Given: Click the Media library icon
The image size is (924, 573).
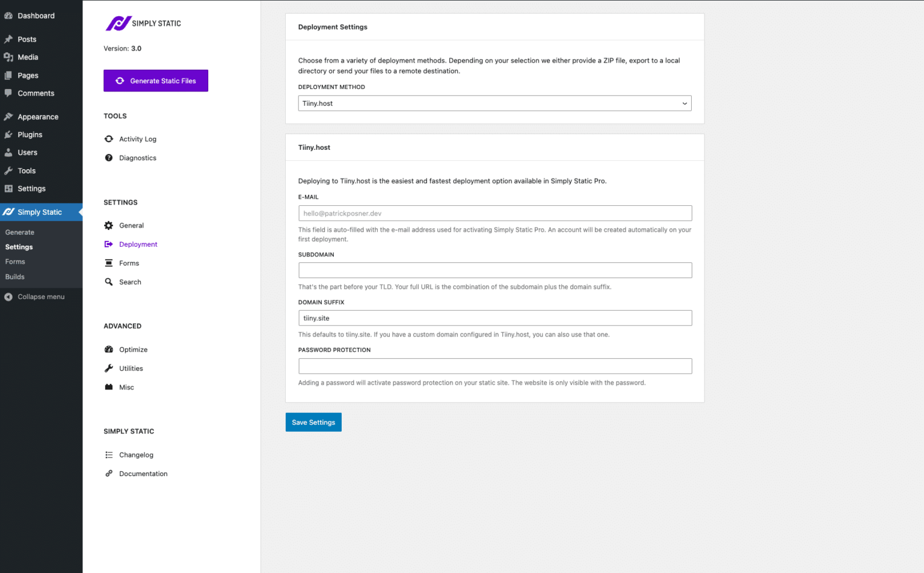Looking at the screenshot, I should click(8, 57).
